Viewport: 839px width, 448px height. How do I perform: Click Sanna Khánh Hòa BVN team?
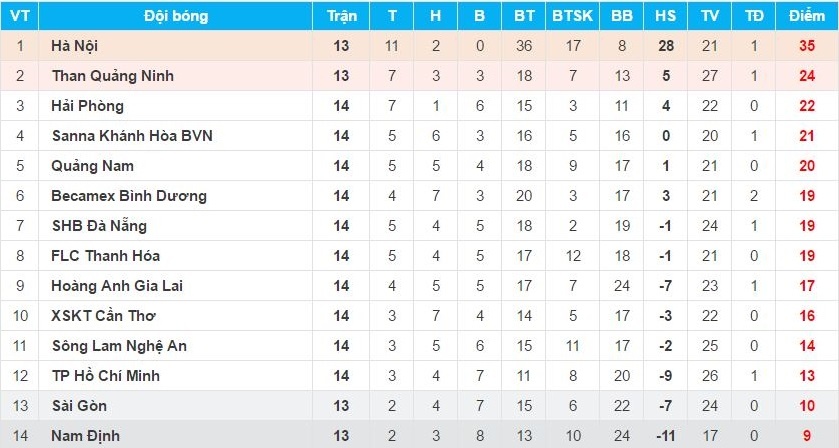tap(131, 136)
